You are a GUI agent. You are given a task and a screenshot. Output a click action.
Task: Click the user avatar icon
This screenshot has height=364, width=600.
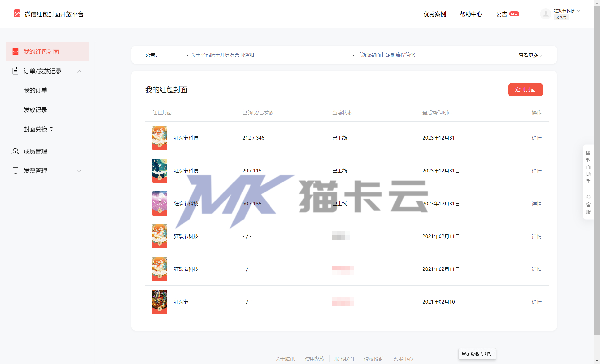pyautogui.click(x=546, y=14)
